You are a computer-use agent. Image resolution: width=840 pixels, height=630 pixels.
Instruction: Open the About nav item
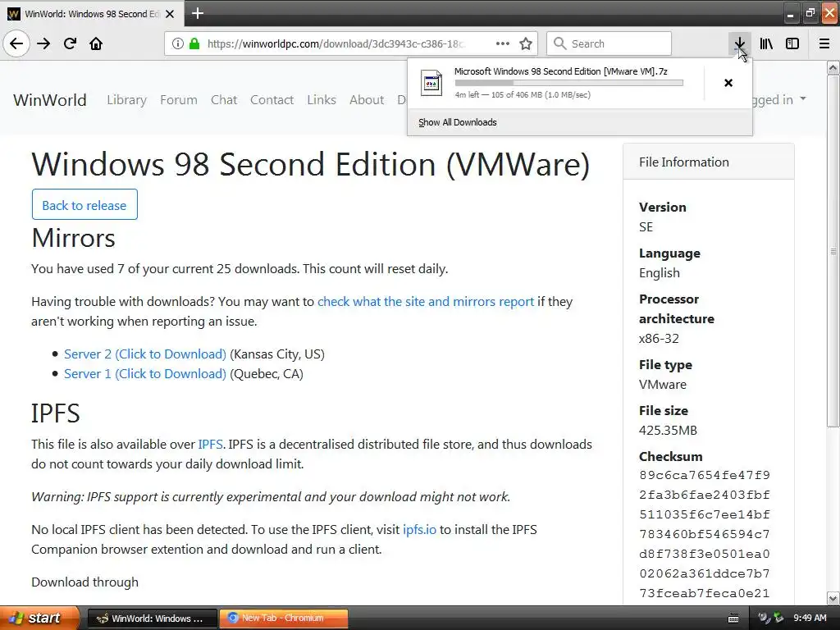pos(367,99)
